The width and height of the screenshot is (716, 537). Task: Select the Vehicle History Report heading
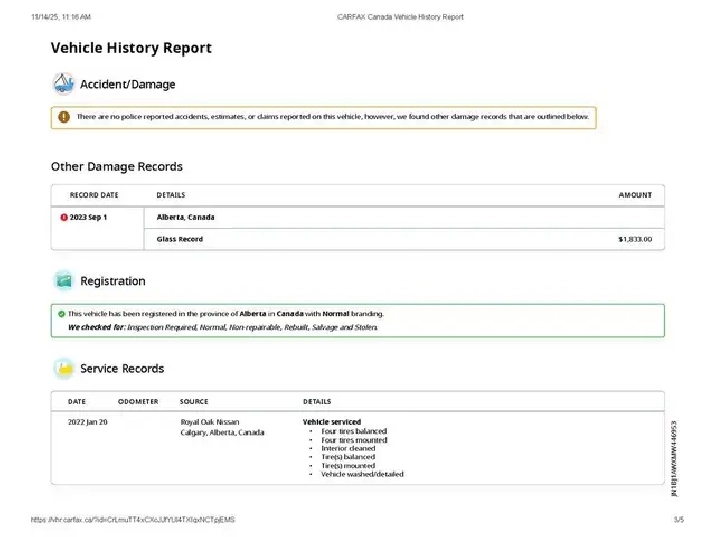coord(131,48)
